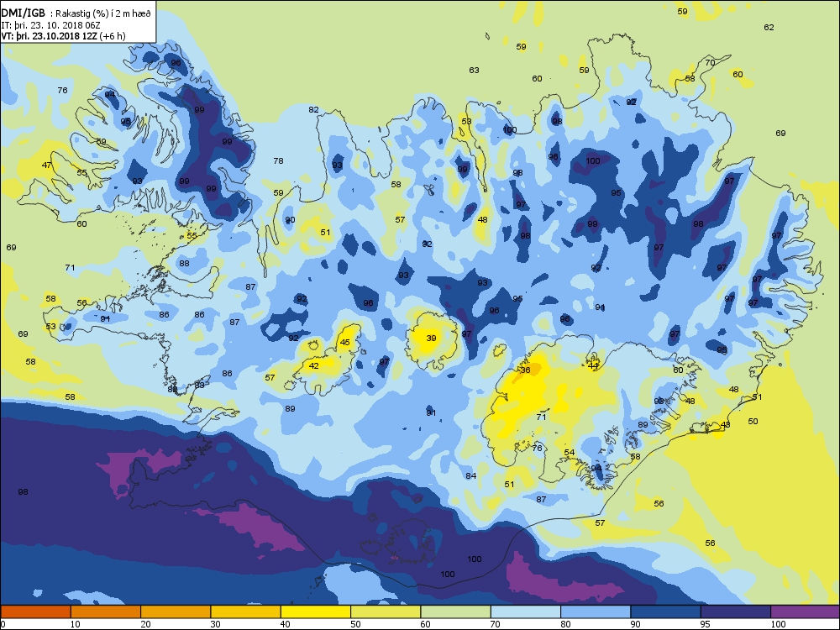Select the 90–95 dark blue legend swatch
Image resolution: width=840 pixels, height=630 pixels.
666,612
